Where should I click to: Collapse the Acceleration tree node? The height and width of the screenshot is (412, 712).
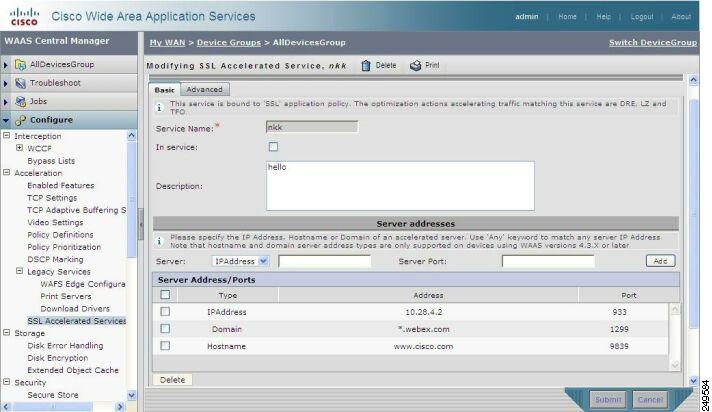[x=6, y=172]
